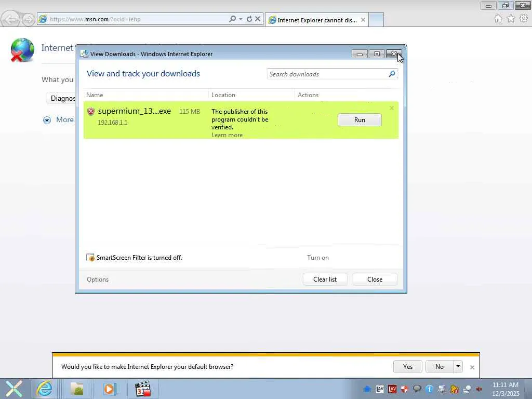Answer Yes to default browser prompt

(407, 366)
